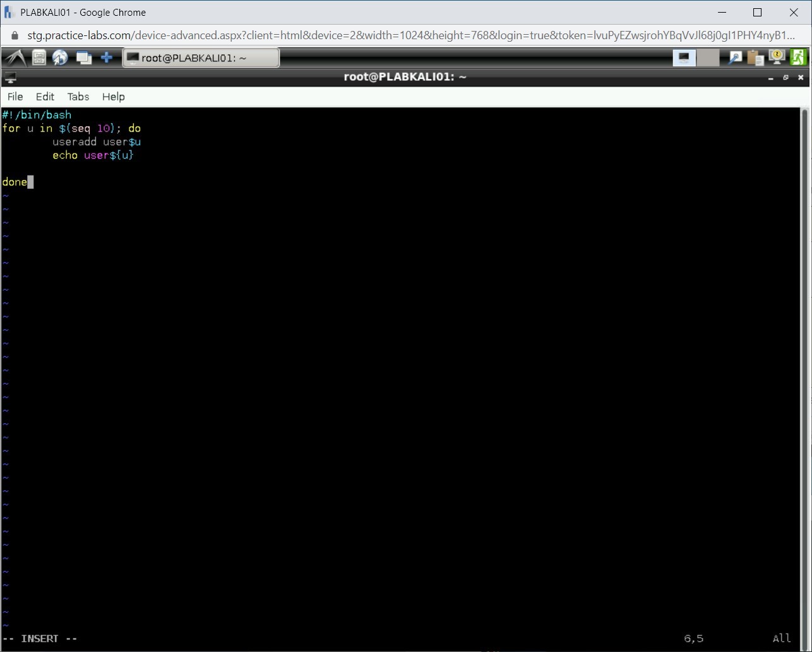The height and width of the screenshot is (652, 812).
Task: Launch the file manager cabinet icon
Action: pyautogui.click(x=39, y=58)
